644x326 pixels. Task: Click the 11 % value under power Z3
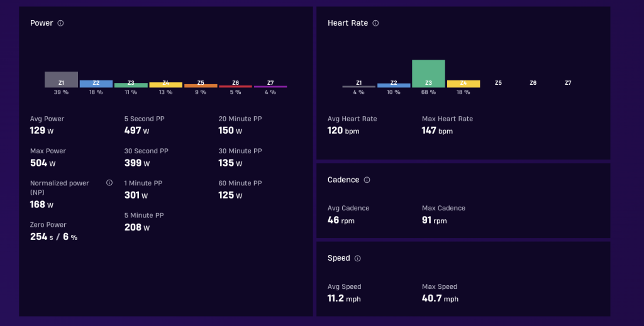coord(131,92)
